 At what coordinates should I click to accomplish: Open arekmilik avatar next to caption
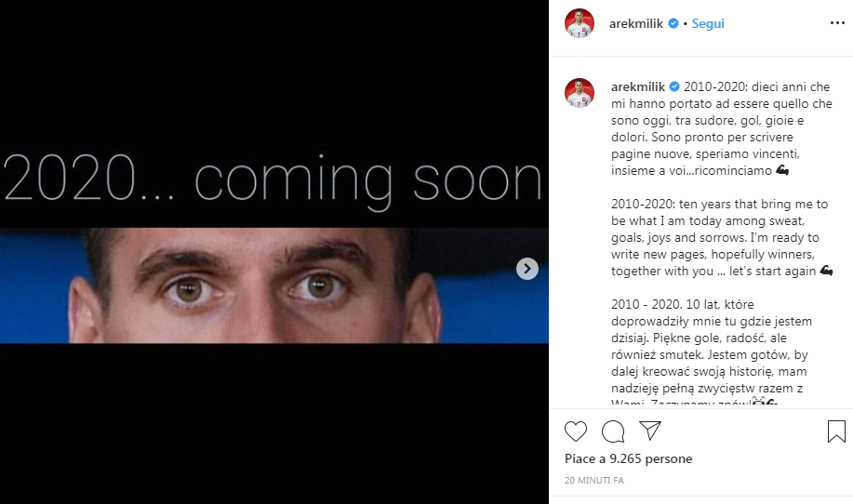point(580,93)
